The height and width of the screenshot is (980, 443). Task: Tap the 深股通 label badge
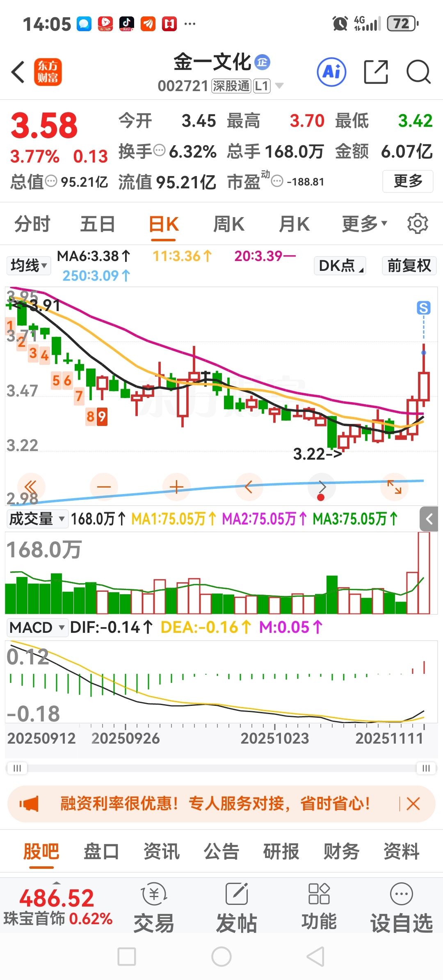231,86
